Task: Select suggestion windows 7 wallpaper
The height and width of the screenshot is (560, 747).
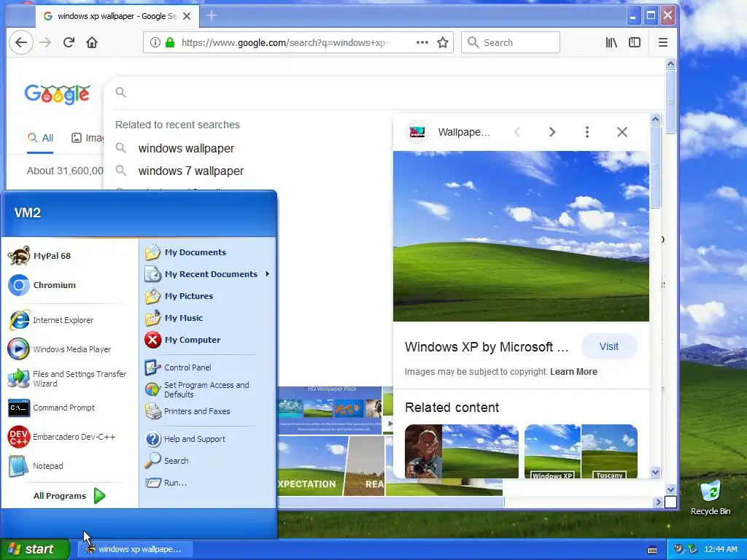Action: 190,171
